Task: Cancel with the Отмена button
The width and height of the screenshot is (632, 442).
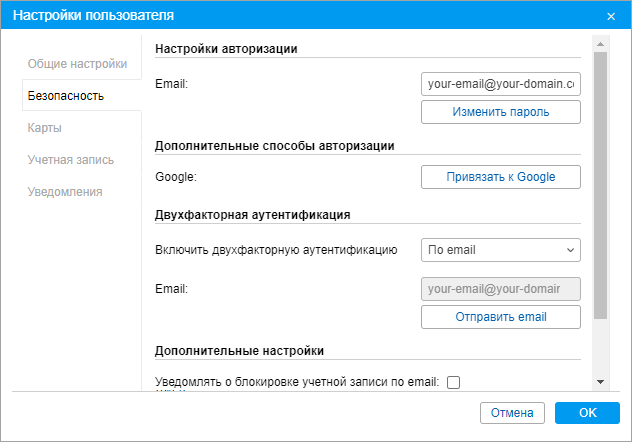Action: pyautogui.click(x=512, y=412)
